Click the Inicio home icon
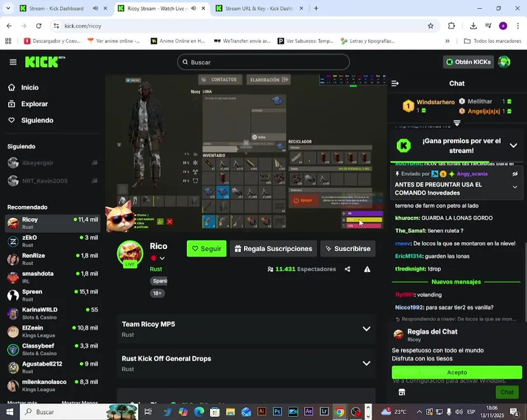 point(12,87)
